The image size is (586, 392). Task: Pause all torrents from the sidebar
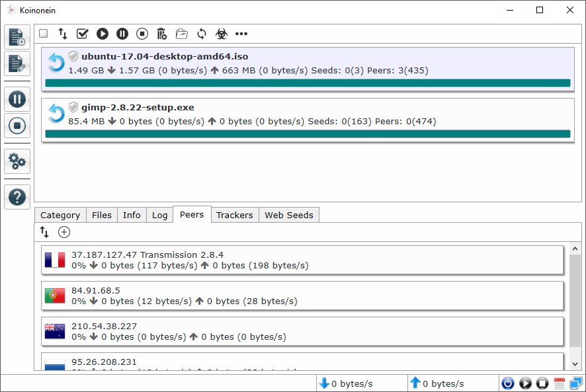(17, 99)
